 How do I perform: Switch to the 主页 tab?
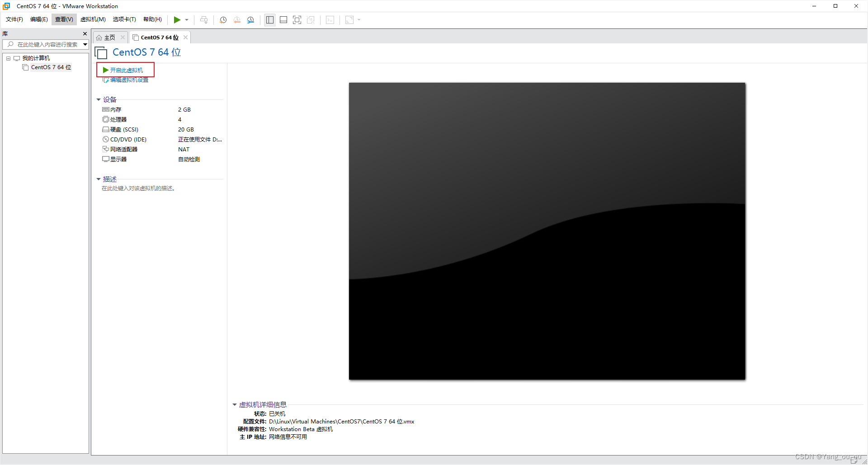[x=108, y=37]
